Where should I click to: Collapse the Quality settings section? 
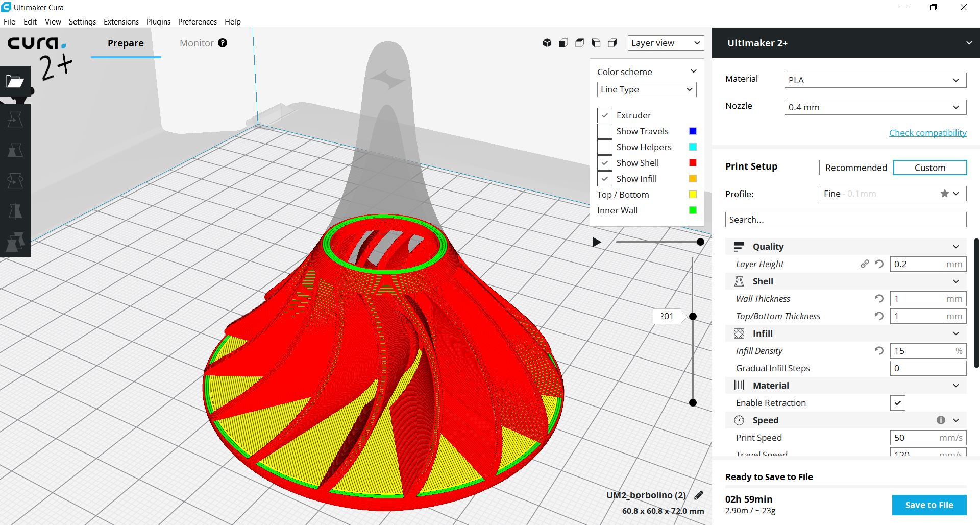point(955,247)
